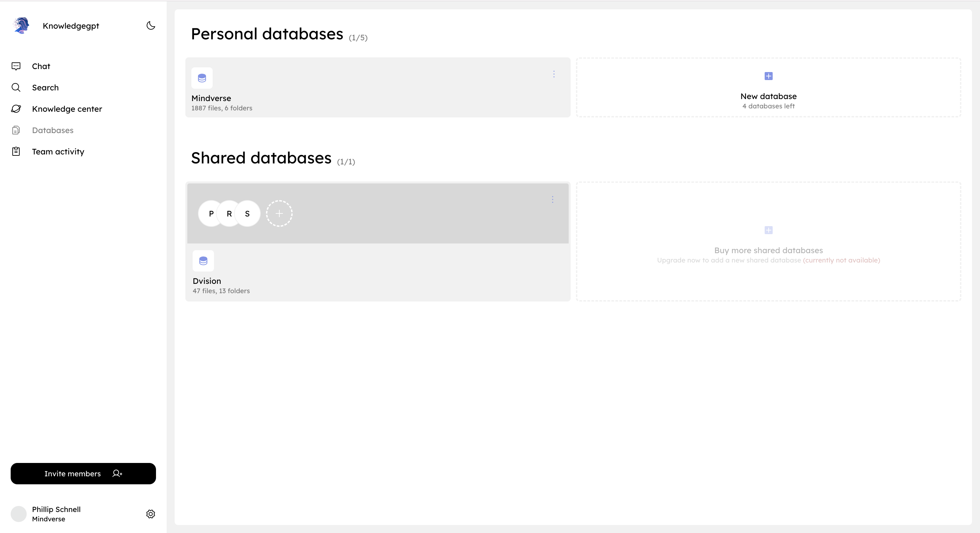980x533 pixels.
Task: Open settings via the gear icon
Action: [x=151, y=514]
